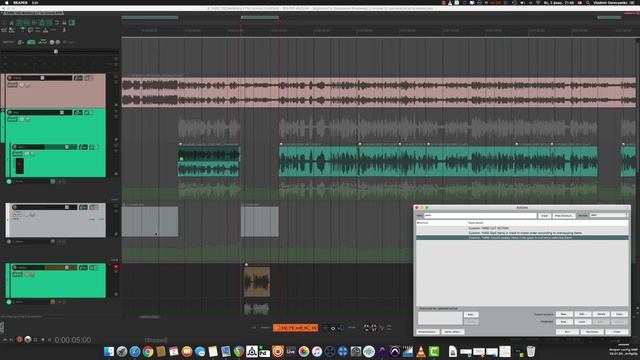Select the brown audio item on bottom track
This screenshot has height=360, width=640.
pyautogui.click(x=257, y=282)
